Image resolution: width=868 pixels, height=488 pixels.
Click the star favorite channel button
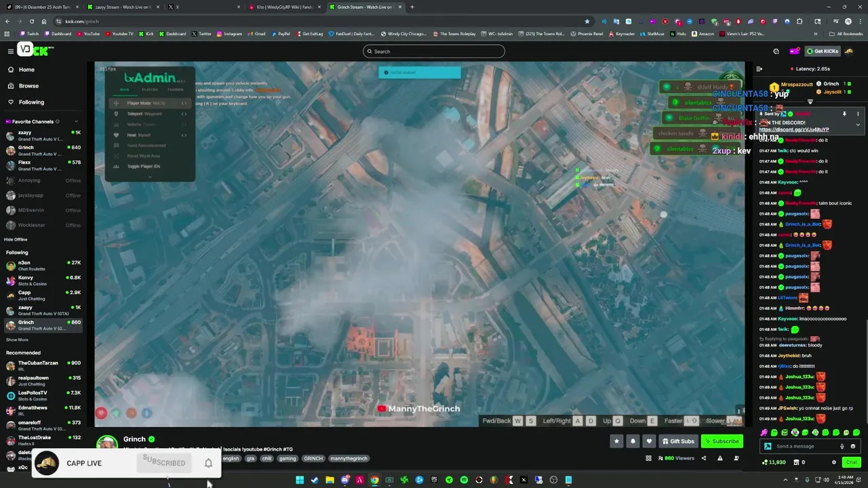coord(616,441)
